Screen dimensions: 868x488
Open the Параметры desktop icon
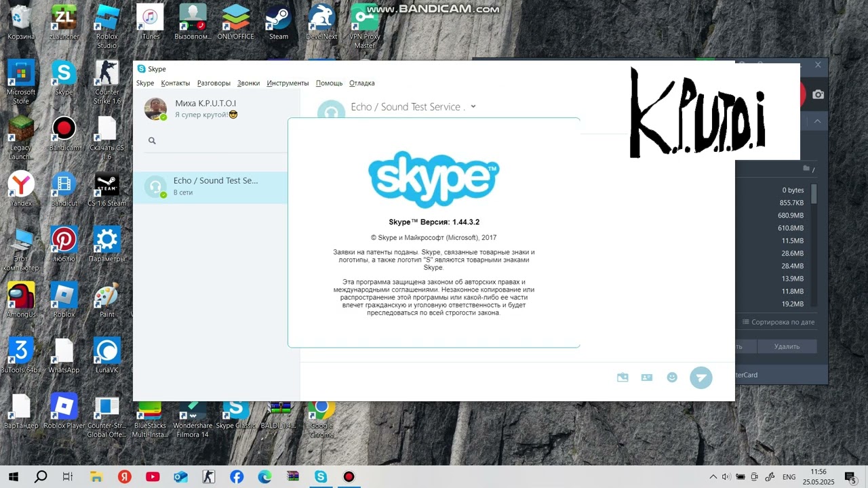[x=106, y=245]
